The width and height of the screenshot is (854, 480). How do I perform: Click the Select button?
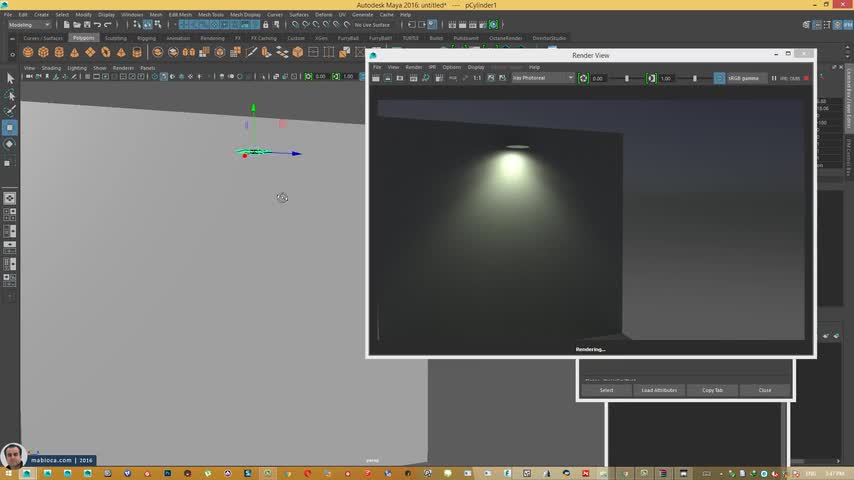click(x=606, y=390)
